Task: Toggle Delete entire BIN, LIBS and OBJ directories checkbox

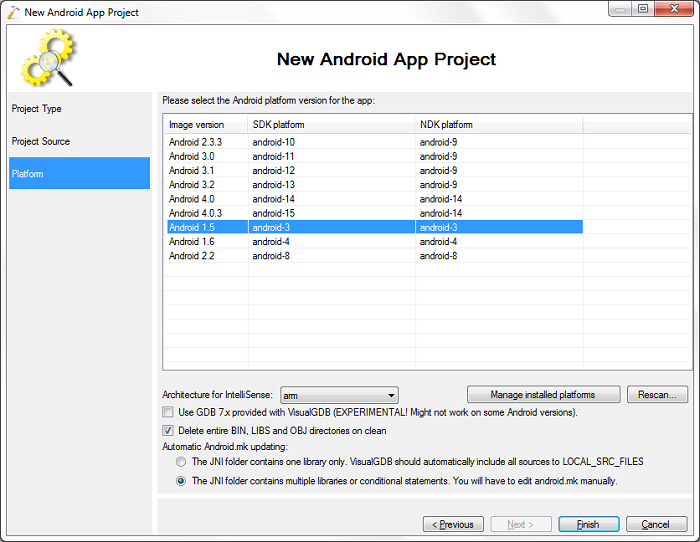Action: coord(168,430)
